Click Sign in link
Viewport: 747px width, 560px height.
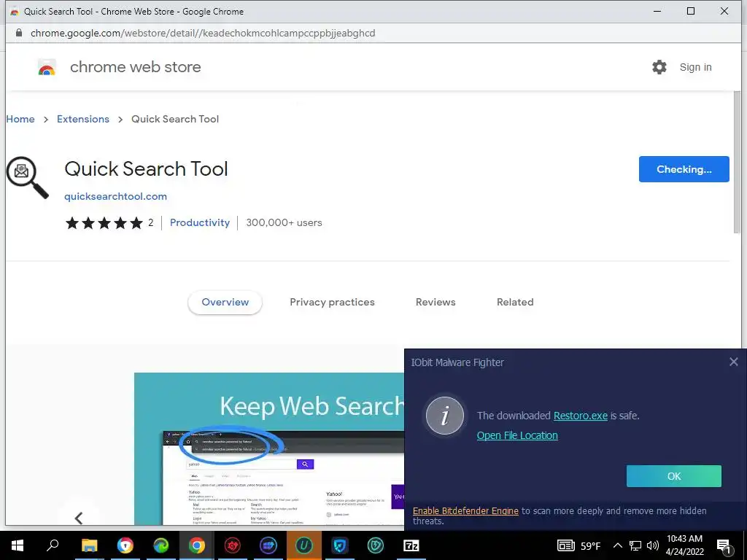coord(695,67)
